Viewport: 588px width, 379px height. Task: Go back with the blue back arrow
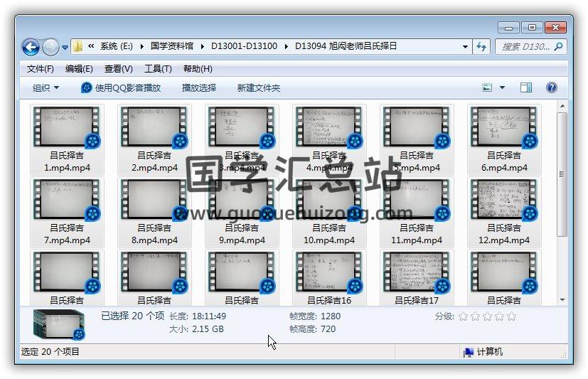click(31, 47)
